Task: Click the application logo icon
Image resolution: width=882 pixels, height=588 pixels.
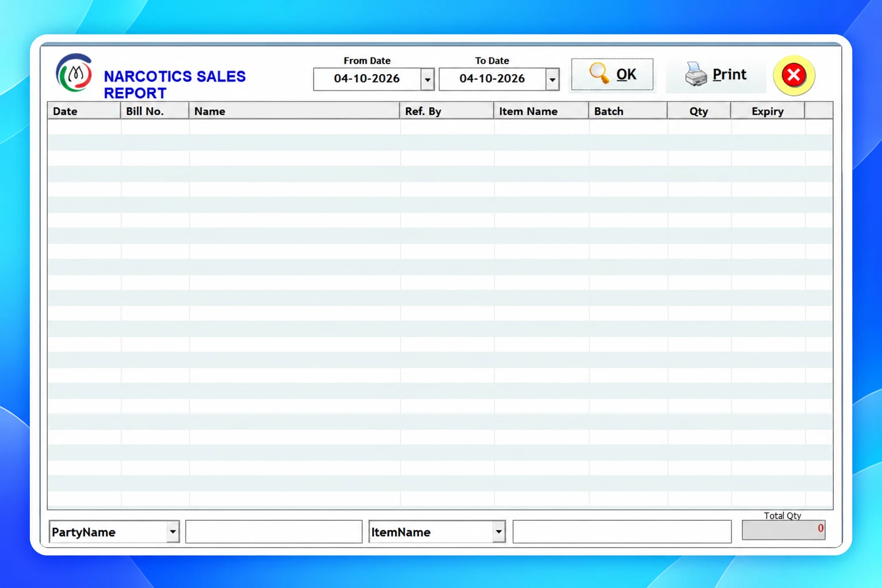Action: 74,73
